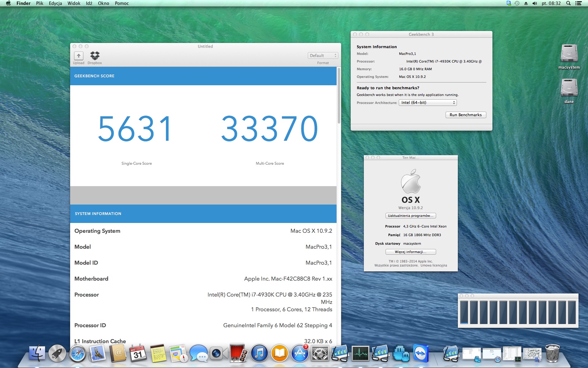Click the Mac OS X 10.9.2 value in results

[311, 231]
